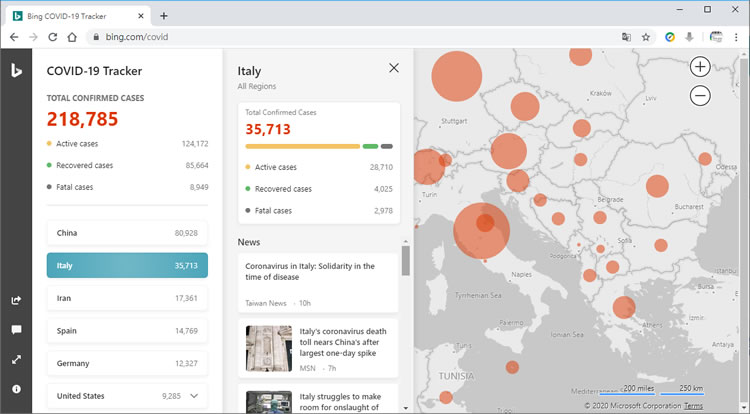Select Iran in the country list
This screenshot has width=750, height=414.
[x=127, y=298]
